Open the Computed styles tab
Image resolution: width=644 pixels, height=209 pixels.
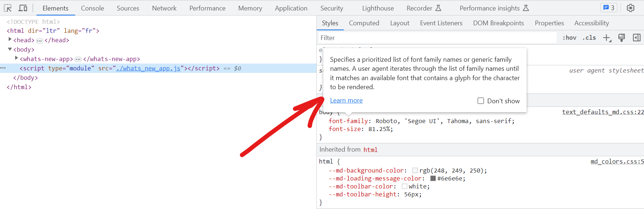point(364,23)
